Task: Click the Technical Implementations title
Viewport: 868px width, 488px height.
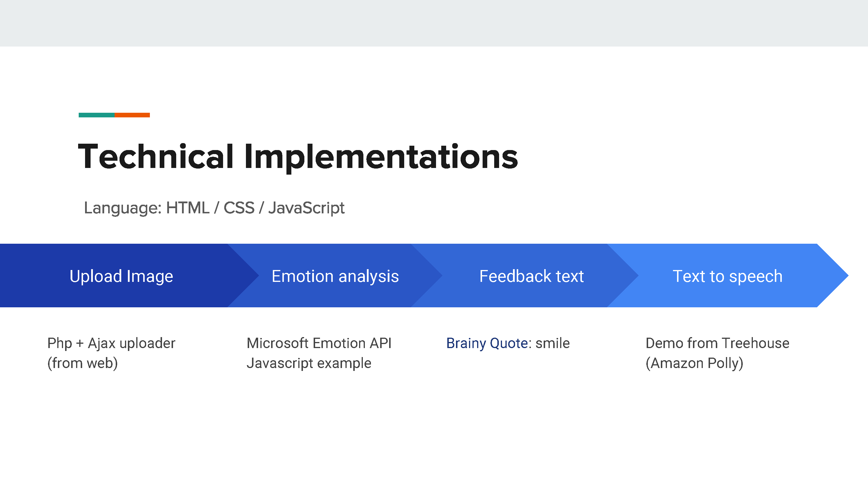Action: (x=298, y=157)
